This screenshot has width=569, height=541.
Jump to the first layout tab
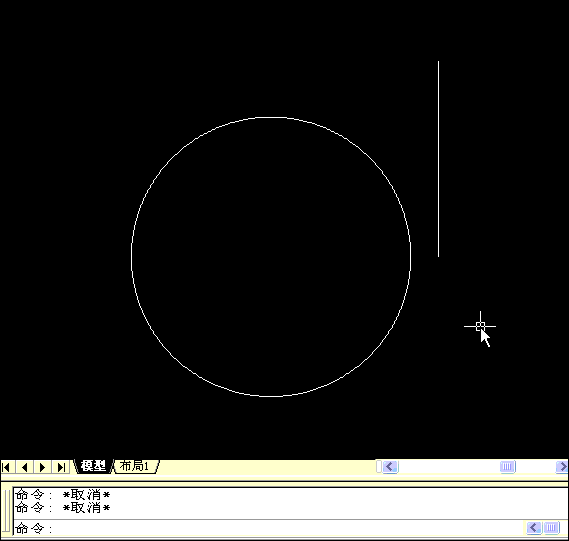[x=7, y=467]
